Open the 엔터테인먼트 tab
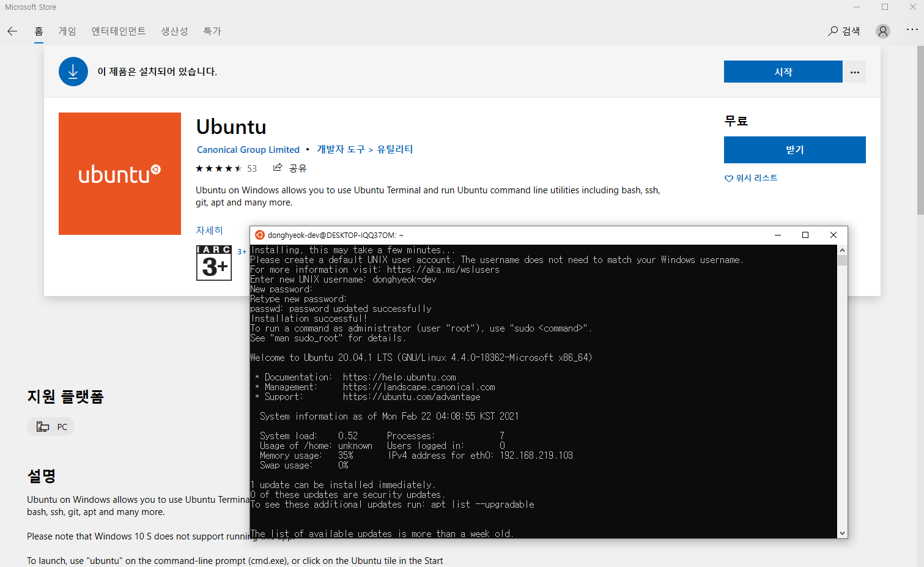Image resolution: width=924 pixels, height=567 pixels. click(x=119, y=31)
